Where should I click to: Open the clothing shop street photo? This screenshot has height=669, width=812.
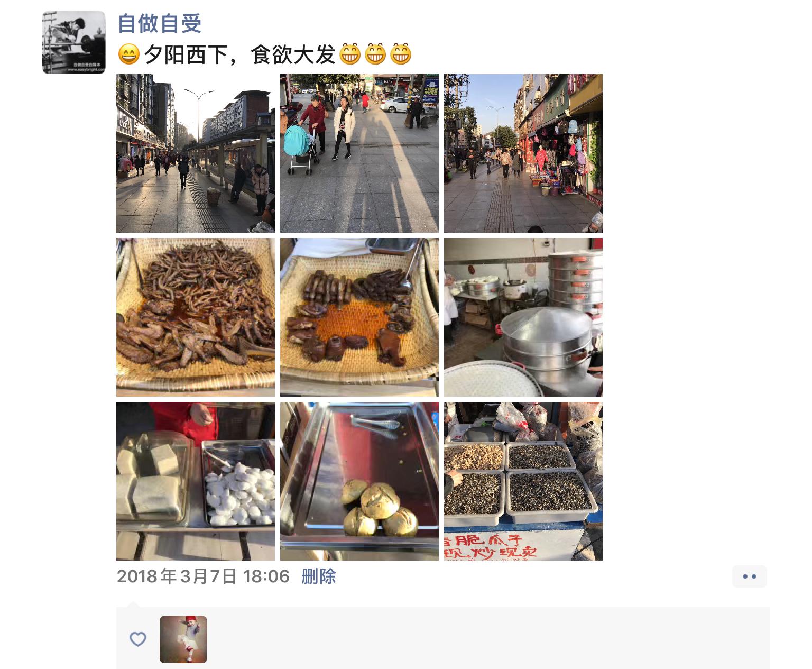click(x=523, y=153)
